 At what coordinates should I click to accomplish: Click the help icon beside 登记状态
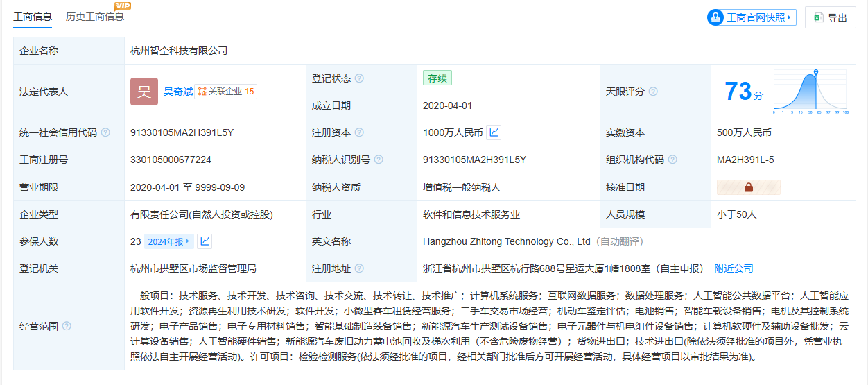point(359,78)
